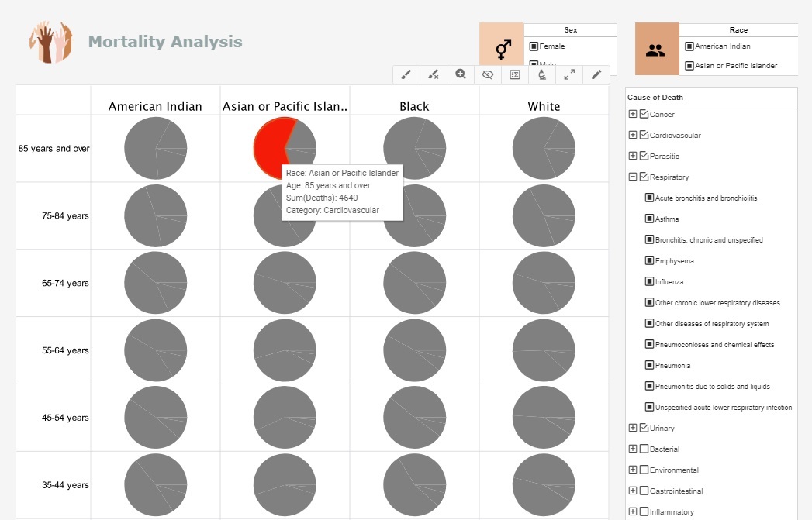Uncheck the Cardiovascular cause checkbox
Screen dimensions: 812x520
tap(644, 135)
